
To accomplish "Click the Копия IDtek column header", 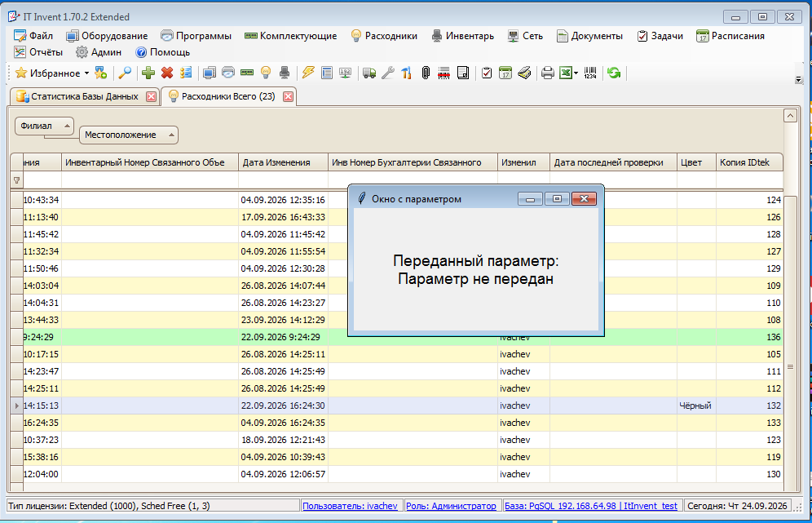I will pyautogui.click(x=749, y=162).
